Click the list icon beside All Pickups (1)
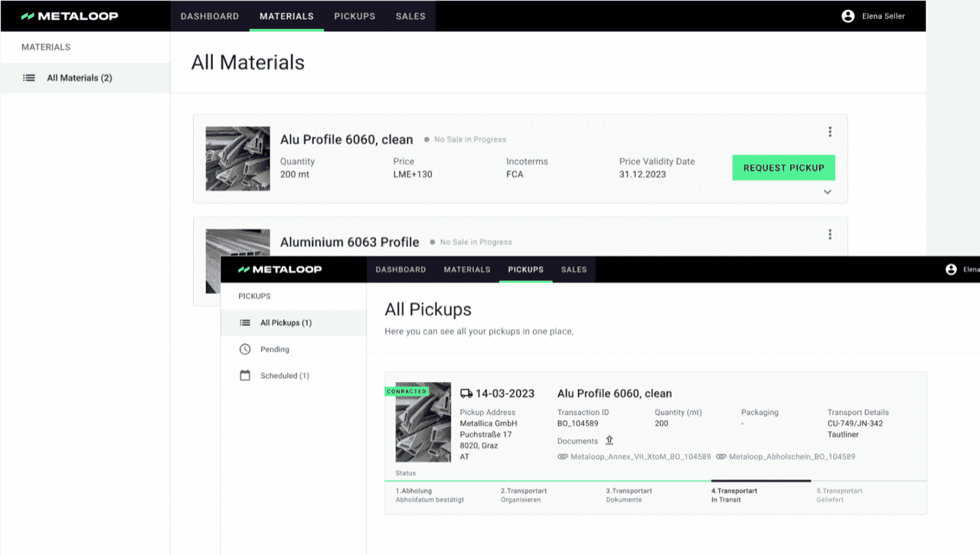980x555 pixels. pyautogui.click(x=245, y=323)
